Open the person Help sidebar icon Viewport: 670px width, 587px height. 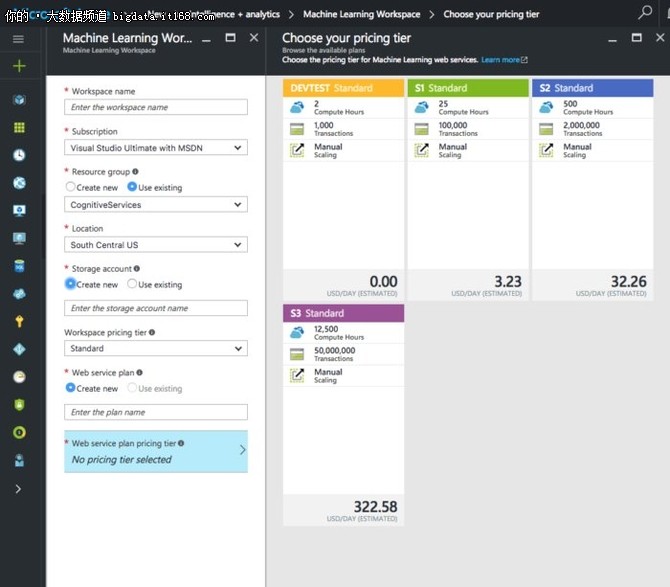pyautogui.click(x=19, y=460)
